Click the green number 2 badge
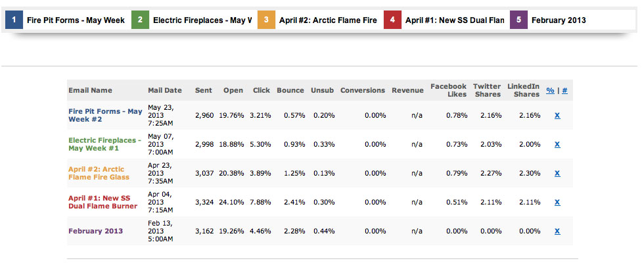Screen dimensions: 644x267 coord(140,20)
